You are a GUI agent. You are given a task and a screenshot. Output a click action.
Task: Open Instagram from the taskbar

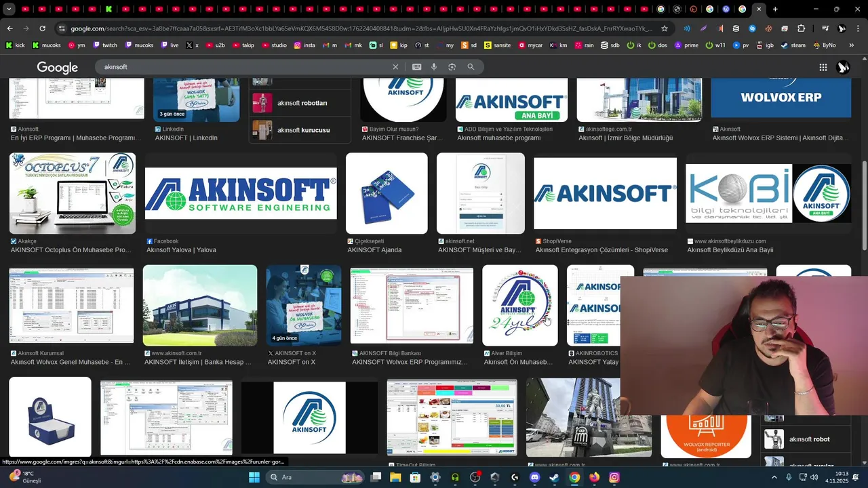(x=614, y=477)
